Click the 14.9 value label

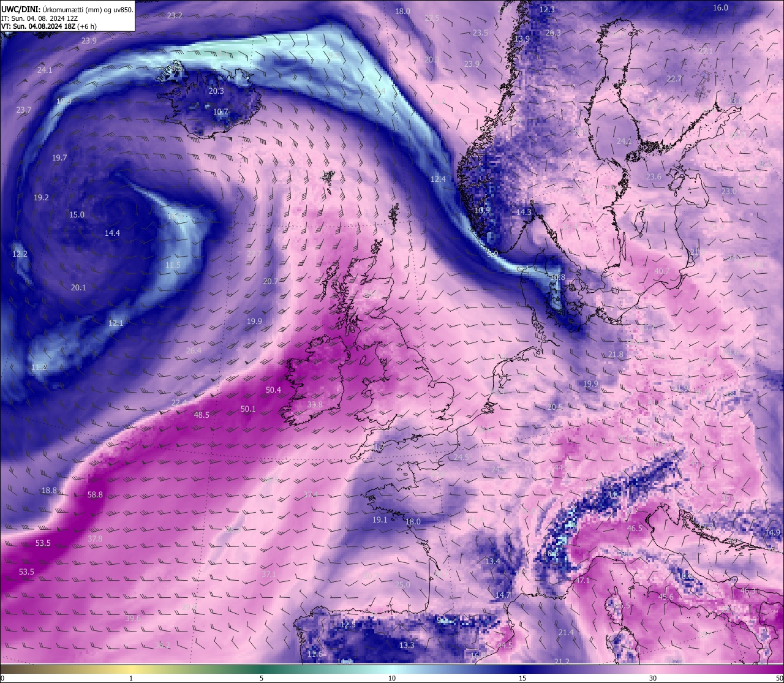coord(772,532)
